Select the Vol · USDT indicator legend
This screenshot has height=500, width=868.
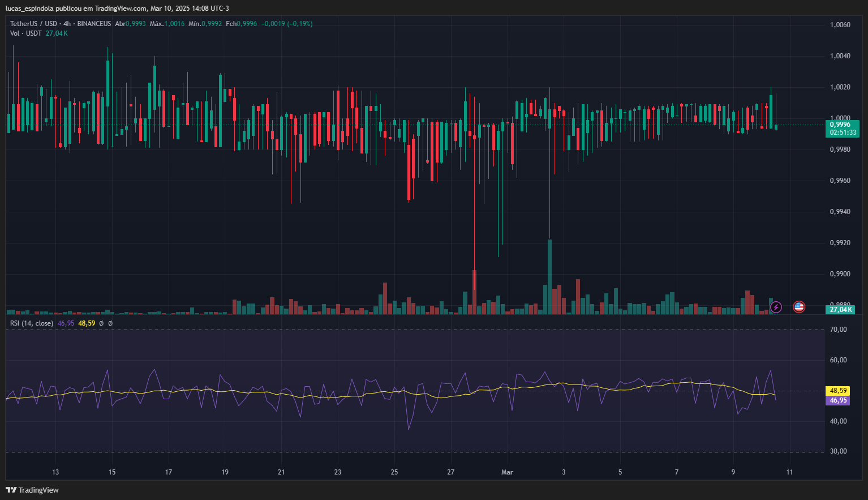tap(26, 33)
